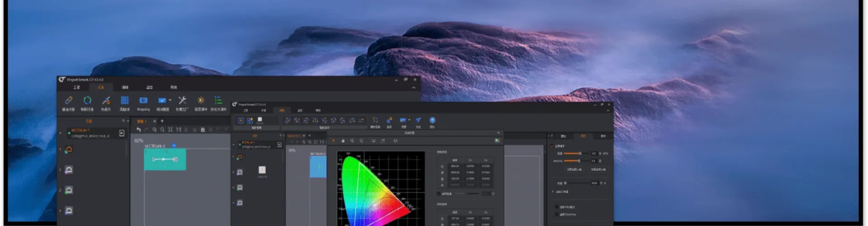Collapse the ribbon chevron in back window
Image resolution: width=868 pixels, height=226 pixels.
tap(413, 88)
